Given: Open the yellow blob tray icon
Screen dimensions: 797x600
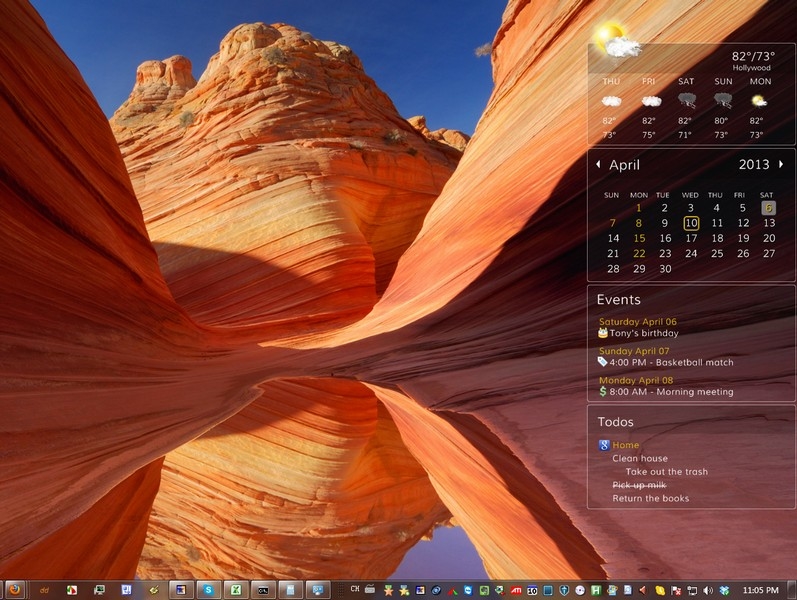Looking at the screenshot, I should click(x=660, y=590).
